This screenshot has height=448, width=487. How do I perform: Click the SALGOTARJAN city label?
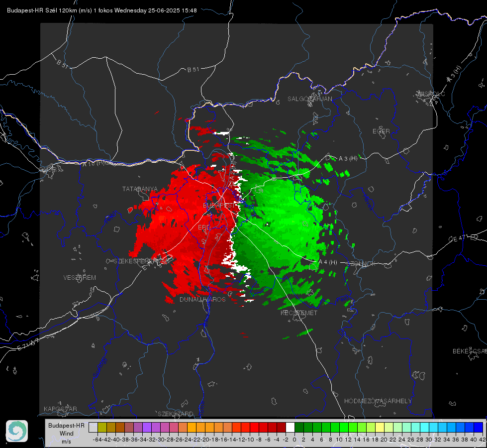click(x=310, y=99)
